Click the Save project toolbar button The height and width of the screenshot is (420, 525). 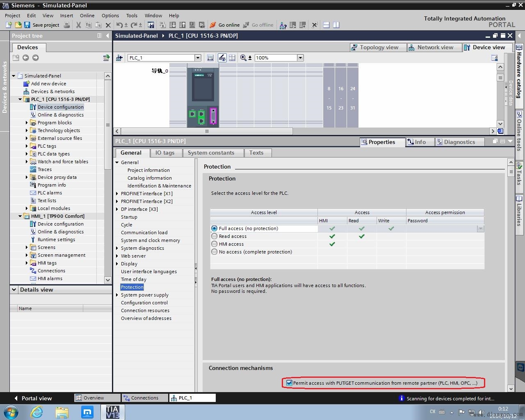[x=41, y=25]
